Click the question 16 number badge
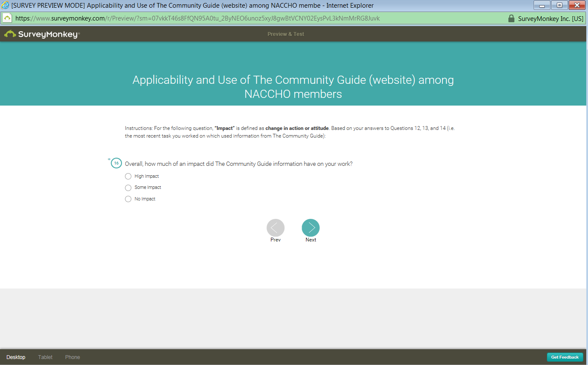 tap(116, 163)
